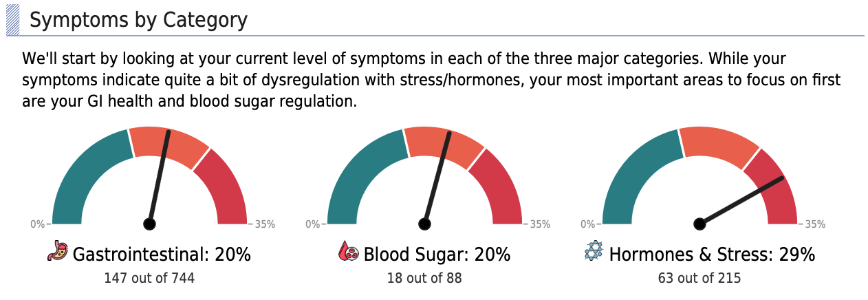This screenshot has width=868, height=300.
Task: Click the Blood Sugar gauge pivot dot
Action: pyautogui.click(x=424, y=224)
